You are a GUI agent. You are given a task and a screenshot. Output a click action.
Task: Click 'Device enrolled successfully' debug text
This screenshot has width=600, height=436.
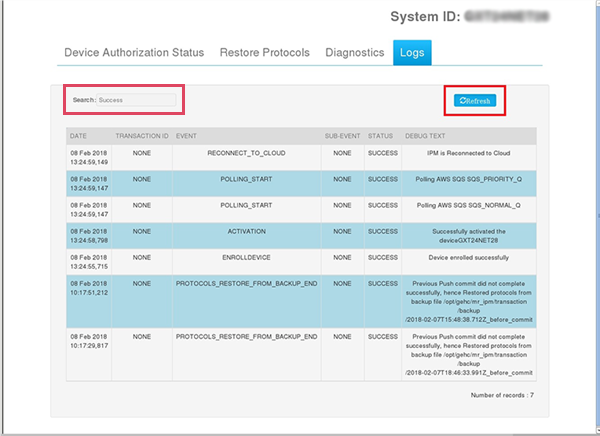[468, 258]
